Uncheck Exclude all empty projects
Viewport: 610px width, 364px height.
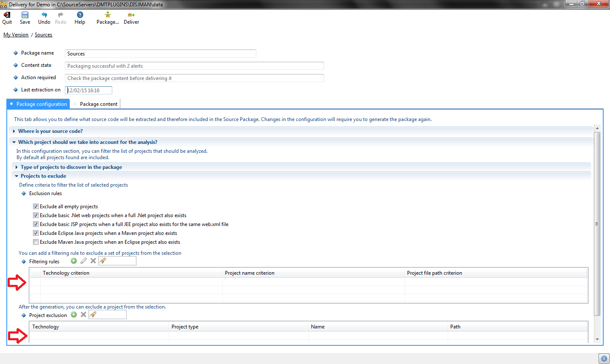point(36,207)
